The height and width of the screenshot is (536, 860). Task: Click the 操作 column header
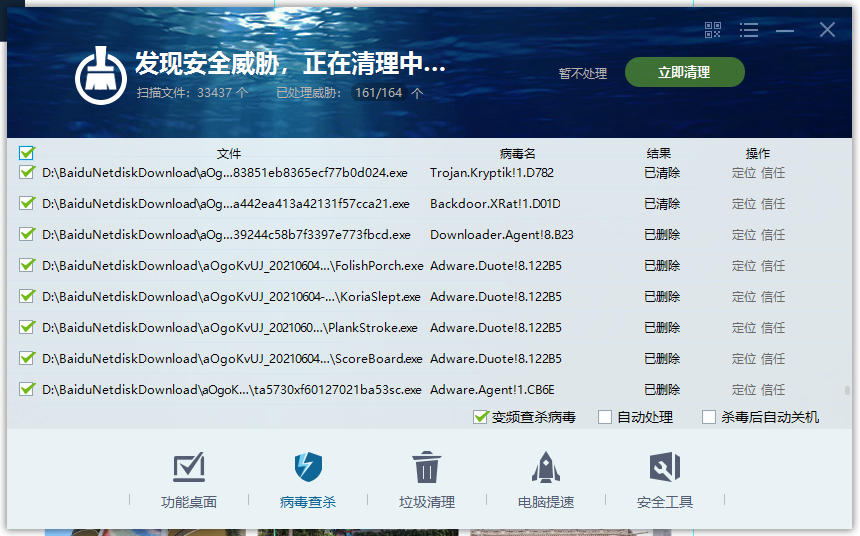757,154
